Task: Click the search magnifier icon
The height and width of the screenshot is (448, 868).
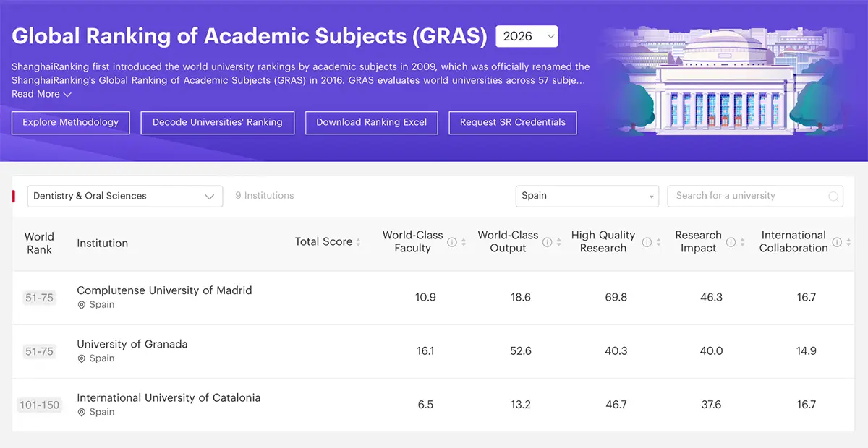Action: click(833, 197)
